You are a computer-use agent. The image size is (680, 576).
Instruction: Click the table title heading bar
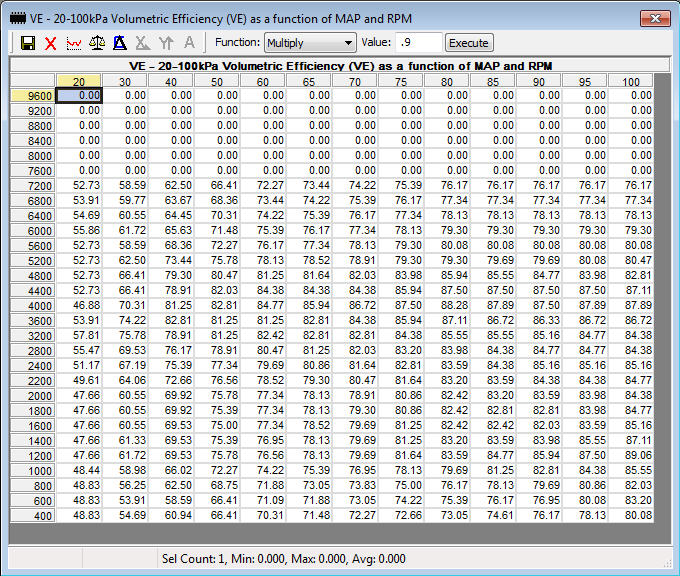340,65
